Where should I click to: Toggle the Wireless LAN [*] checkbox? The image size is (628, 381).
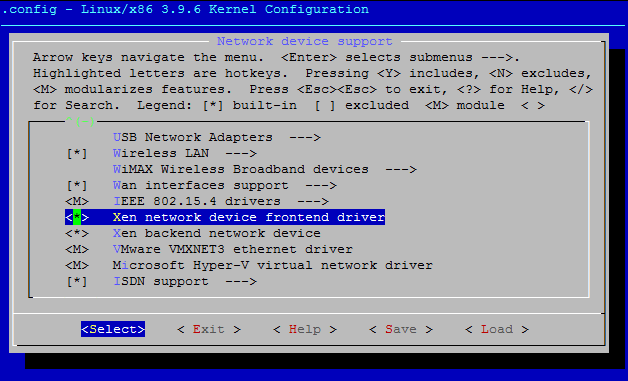tap(76, 153)
